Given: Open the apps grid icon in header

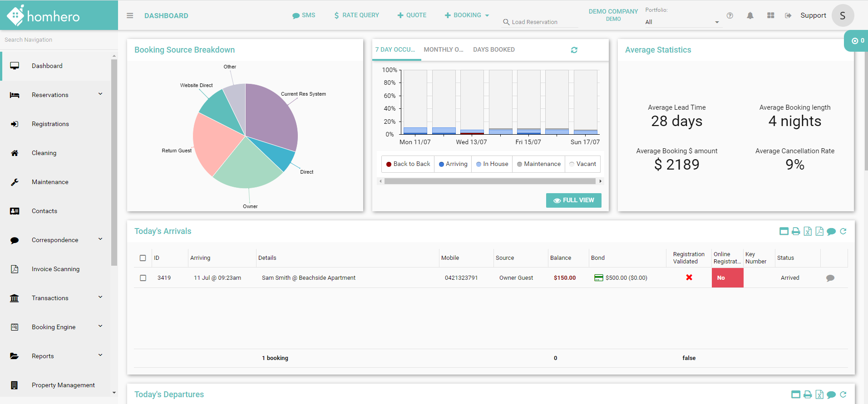Looking at the screenshot, I should pyautogui.click(x=770, y=15).
